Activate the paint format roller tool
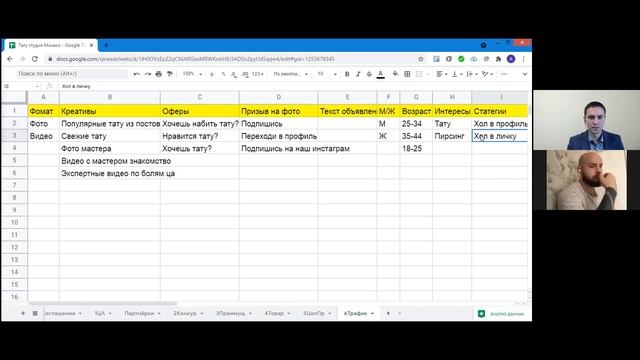Image resolution: width=640 pixels, height=360 pixels. (170, 74)
